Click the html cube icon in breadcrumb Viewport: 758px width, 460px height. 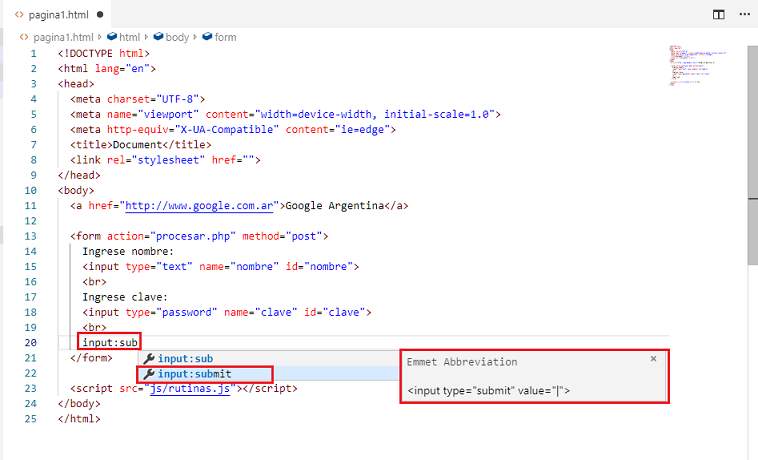tap(112, 37)
